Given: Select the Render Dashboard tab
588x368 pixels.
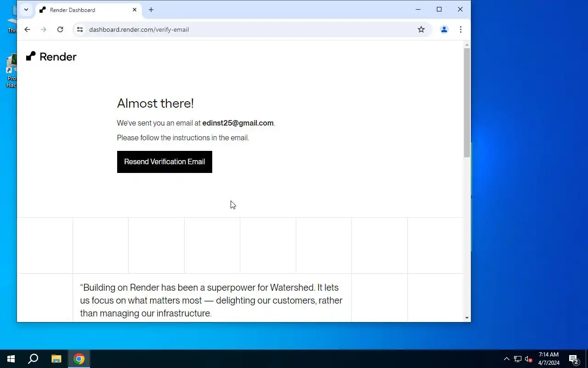Looking at the screenshot, I should [x=88, y=10].
